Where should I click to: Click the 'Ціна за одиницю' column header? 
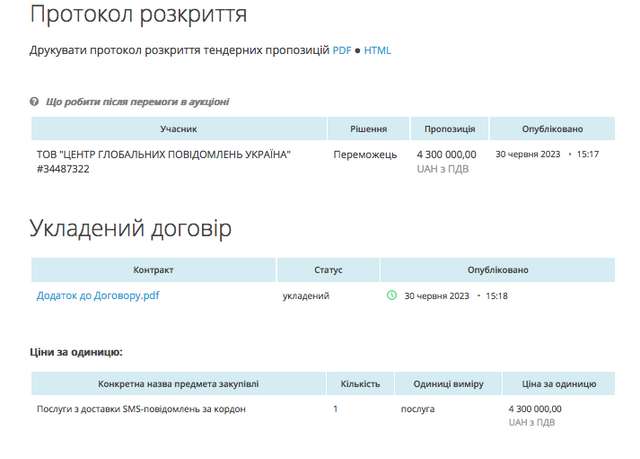553,384
